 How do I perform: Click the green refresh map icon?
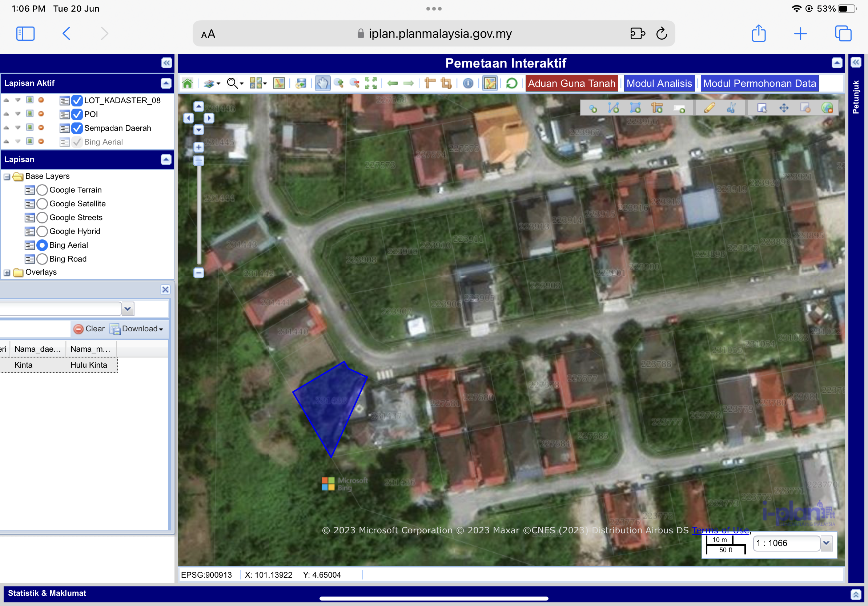511,83
